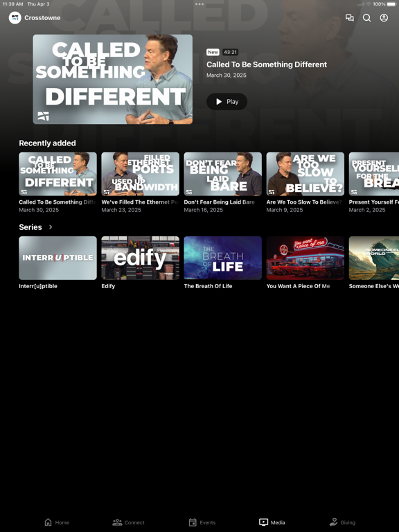This screenshot has width=399, height=532.
Task: Switch to the Connect tab
Action: click(x=129, y=522)
